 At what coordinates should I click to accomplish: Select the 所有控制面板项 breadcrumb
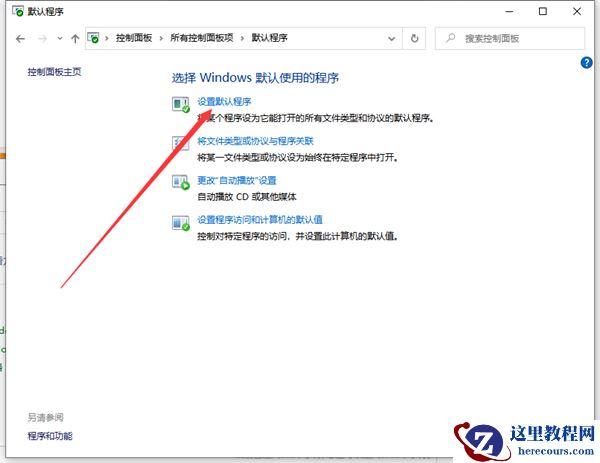202,38
